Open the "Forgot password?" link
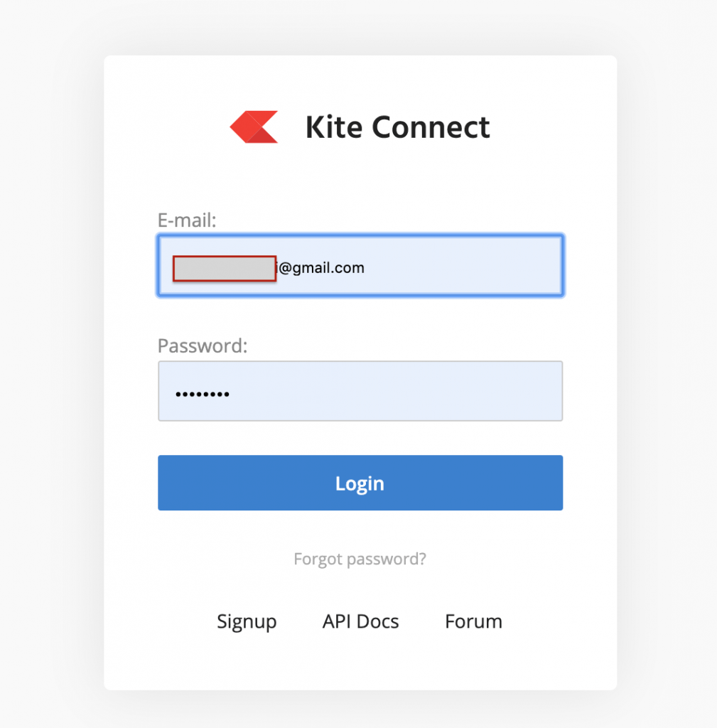The image size is (717, 728). click(360, 559)
